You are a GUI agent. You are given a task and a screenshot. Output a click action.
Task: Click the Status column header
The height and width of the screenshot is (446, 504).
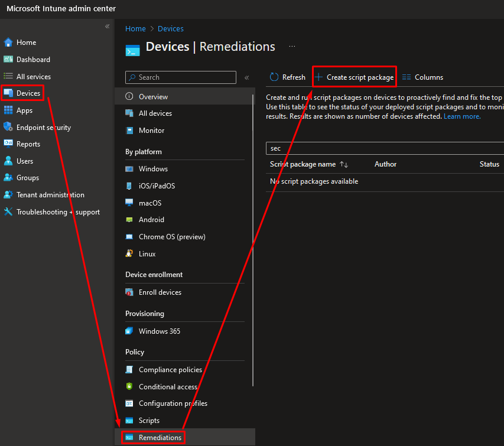coord(489,164)
